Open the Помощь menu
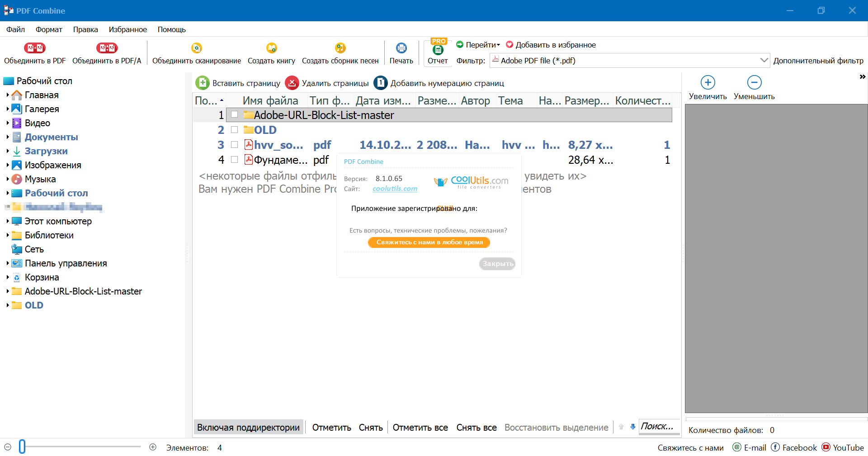 [172, 29]
